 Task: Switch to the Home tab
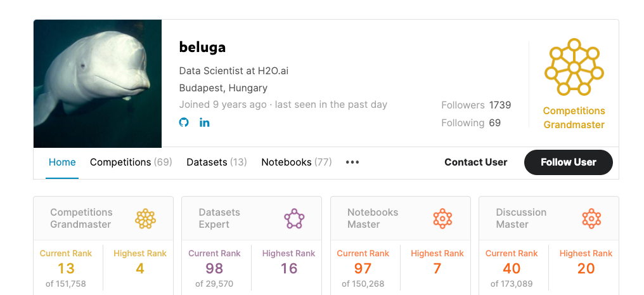tap(62, 162)
